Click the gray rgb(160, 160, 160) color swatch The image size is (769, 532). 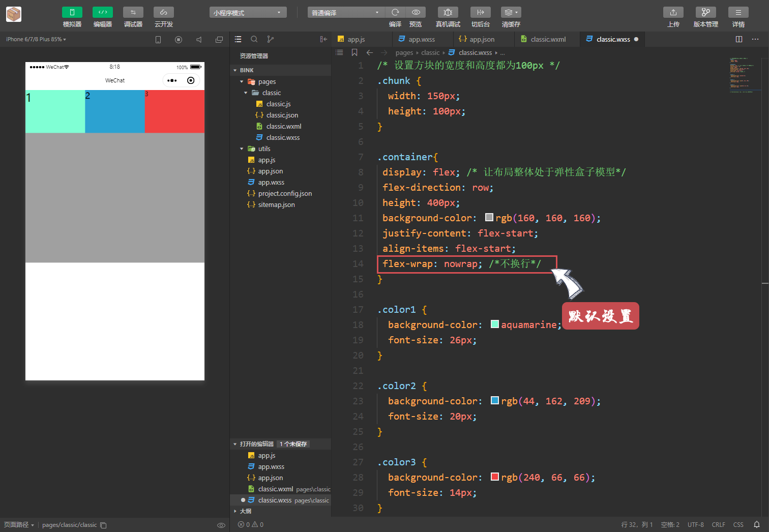[x=489, y=217]
